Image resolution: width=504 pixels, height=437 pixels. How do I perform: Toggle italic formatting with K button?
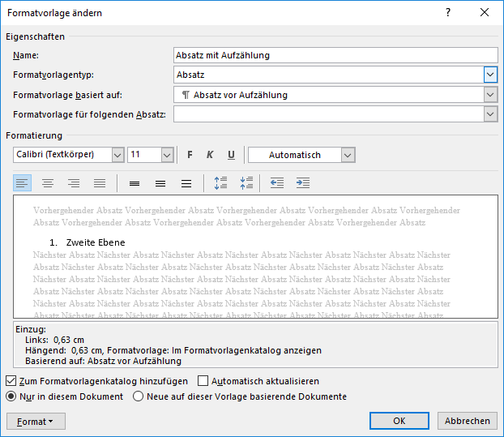tap(210, 155)
